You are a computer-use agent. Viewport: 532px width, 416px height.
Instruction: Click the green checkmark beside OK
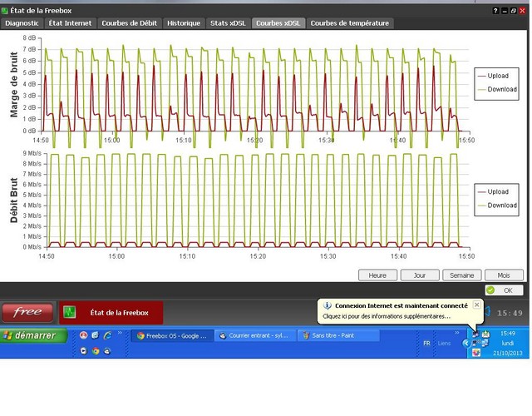tap(490, 290)
